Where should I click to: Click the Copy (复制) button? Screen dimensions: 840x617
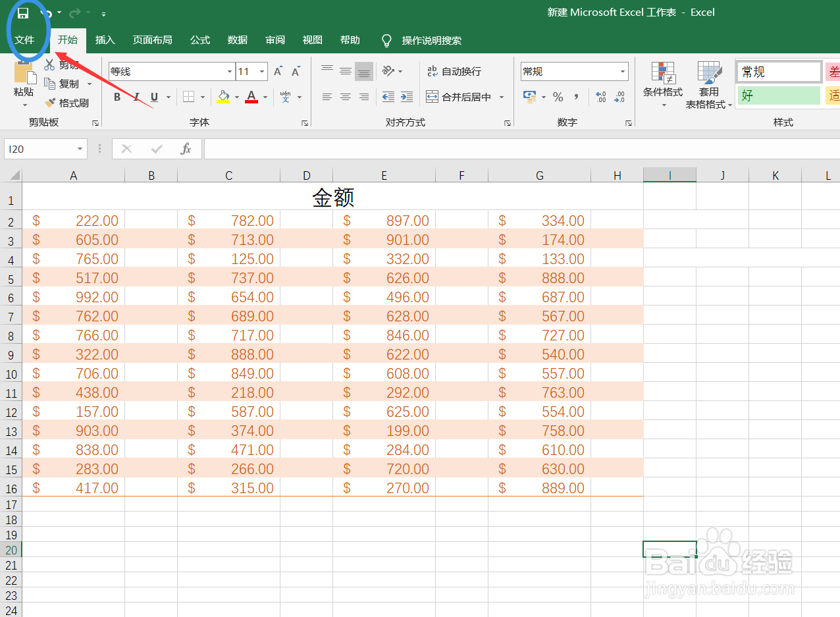point(62,84)
